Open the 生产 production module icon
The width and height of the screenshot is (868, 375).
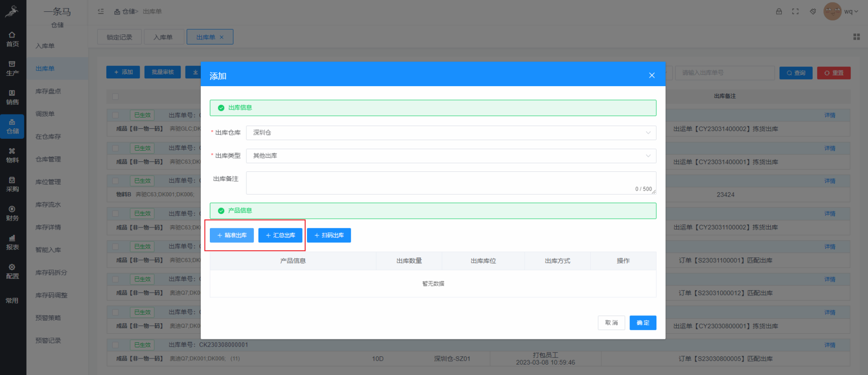pos(12,68)
